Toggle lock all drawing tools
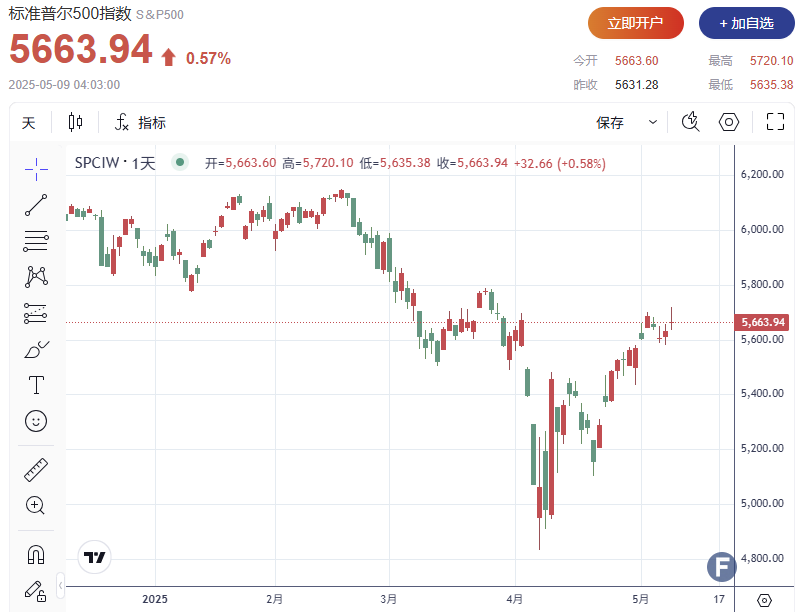Image resolution: width=803 pixels, height=612 pixels. tap(36, 590)
